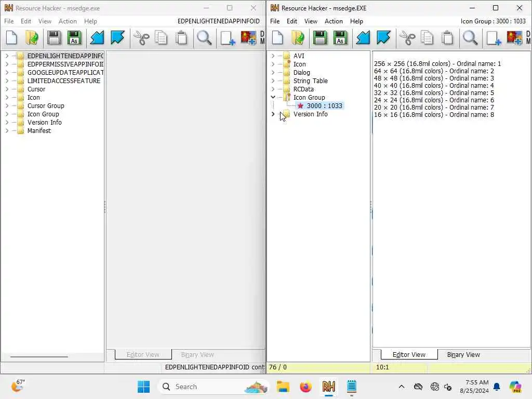Click horizontal scrollbar under left tree
This screenshot has height=399, width=532.
point(39,356)
